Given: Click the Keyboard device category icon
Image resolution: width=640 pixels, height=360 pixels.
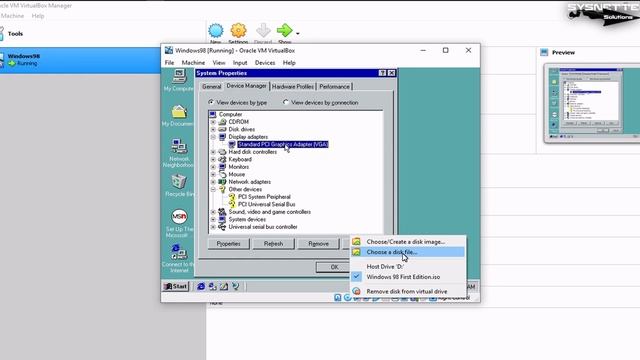Looking at the screenshot, I should pos(222,159).
